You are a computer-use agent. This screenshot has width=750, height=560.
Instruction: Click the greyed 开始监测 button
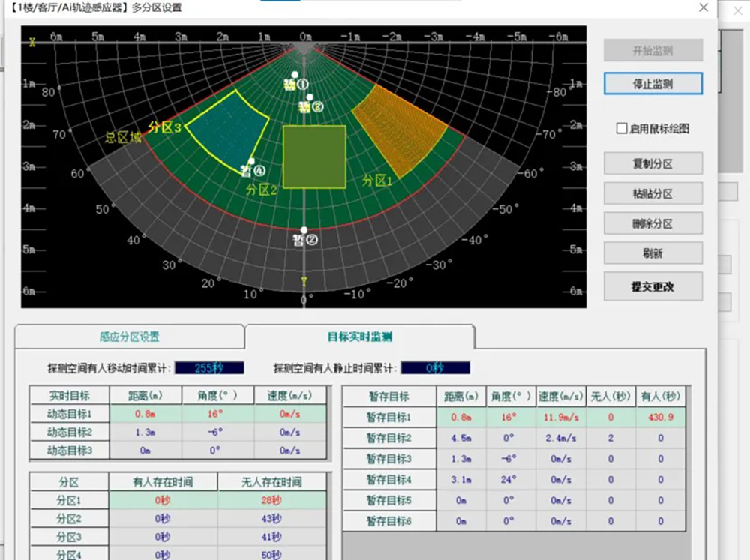(x=653, y=51)
